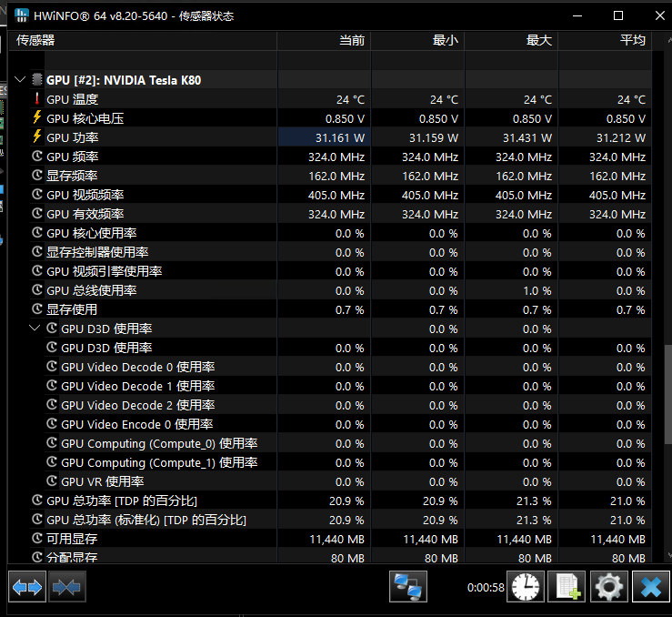Click the 平均 column header
This screenshot has height=617, width=672.
click(632, 40)
